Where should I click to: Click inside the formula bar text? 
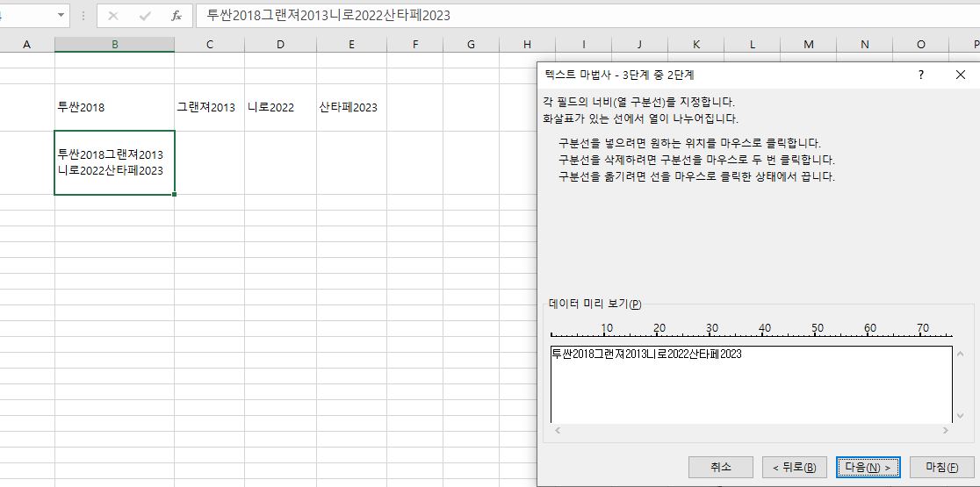[x=328, y=16]
